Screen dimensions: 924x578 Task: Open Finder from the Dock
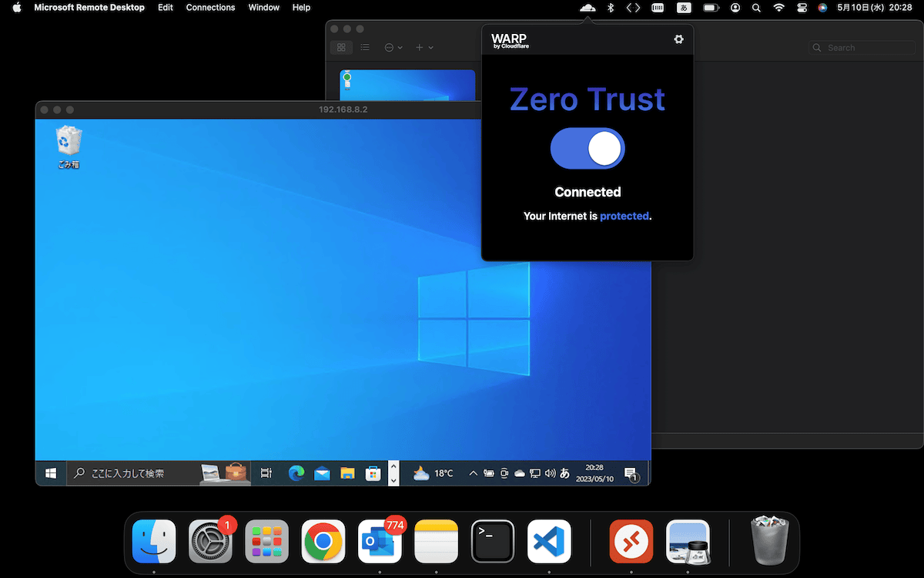[x=154, y=542]
